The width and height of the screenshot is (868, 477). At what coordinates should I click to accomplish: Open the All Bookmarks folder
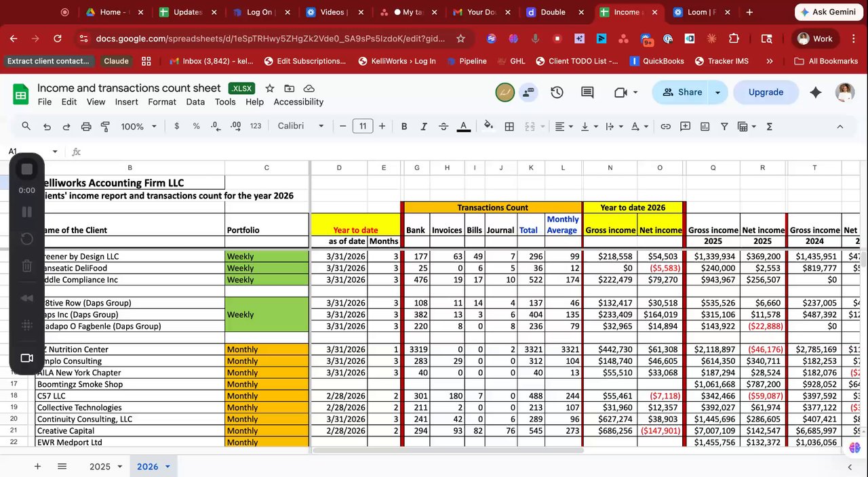(827, 61)
